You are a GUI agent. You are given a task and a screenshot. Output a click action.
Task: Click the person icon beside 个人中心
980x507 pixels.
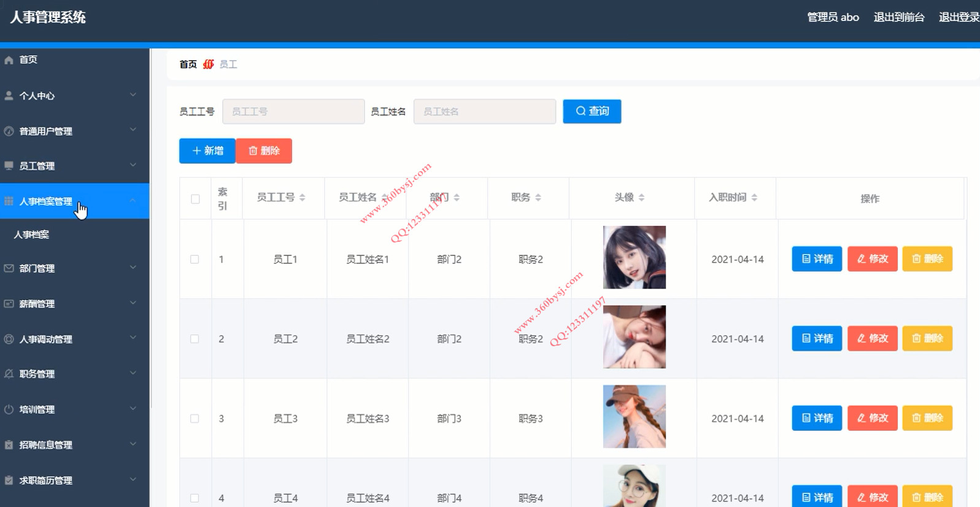pos(9,95)
